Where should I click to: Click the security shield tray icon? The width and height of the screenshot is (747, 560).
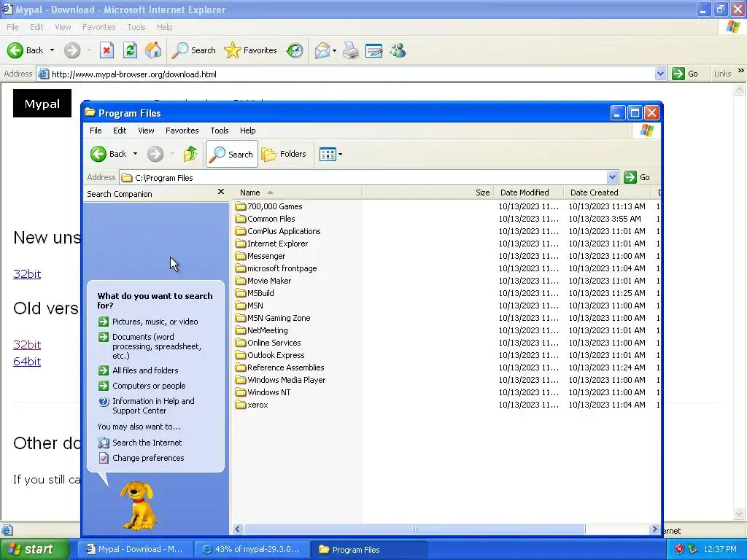point(679,549)
